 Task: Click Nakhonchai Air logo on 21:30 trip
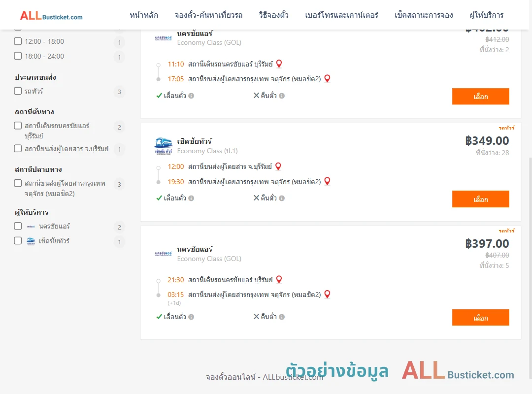click(163, 254)
